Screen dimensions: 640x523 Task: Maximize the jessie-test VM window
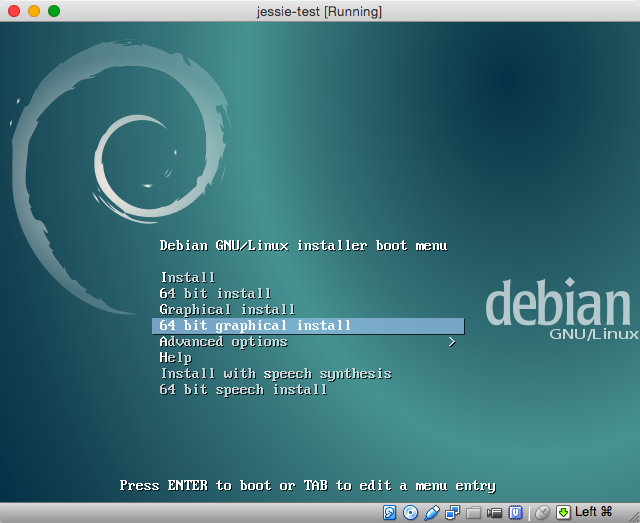click(x=54, y=11)
